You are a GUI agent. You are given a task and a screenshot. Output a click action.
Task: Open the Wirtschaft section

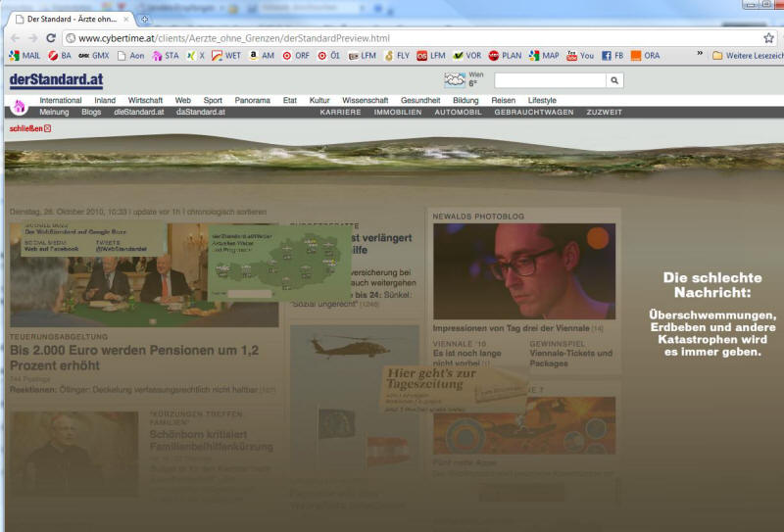(145, 100)
